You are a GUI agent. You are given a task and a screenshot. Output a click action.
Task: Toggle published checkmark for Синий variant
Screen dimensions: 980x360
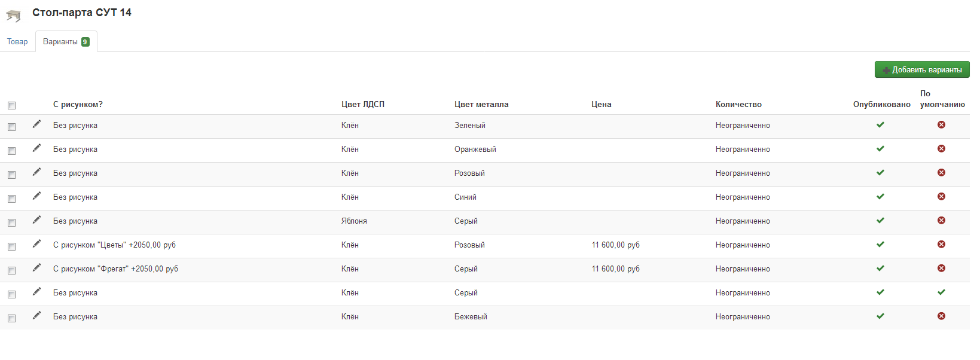880,196
